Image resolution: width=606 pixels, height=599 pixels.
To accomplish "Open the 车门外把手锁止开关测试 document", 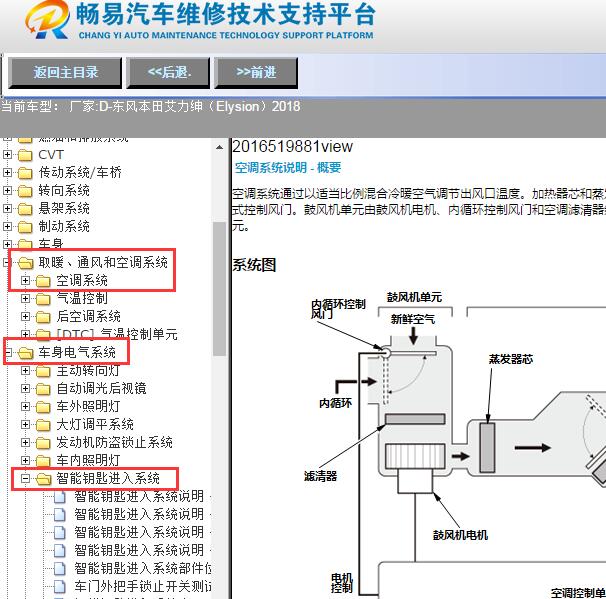I will pos(143,586).
